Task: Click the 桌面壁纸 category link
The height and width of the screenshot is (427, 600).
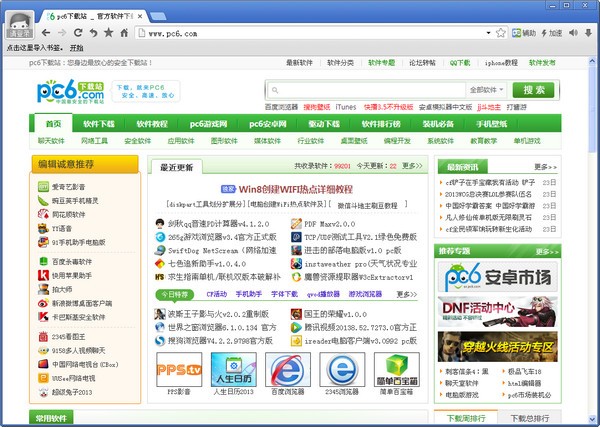Action: 354,141
